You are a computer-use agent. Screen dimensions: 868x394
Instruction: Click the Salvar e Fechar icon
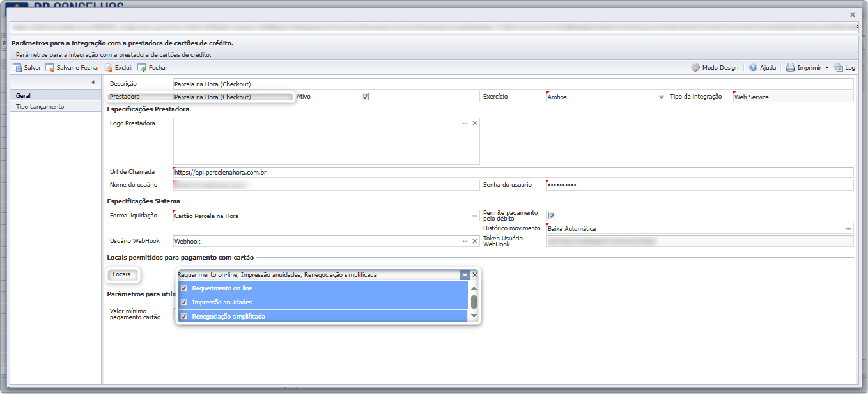click(50, 67)
